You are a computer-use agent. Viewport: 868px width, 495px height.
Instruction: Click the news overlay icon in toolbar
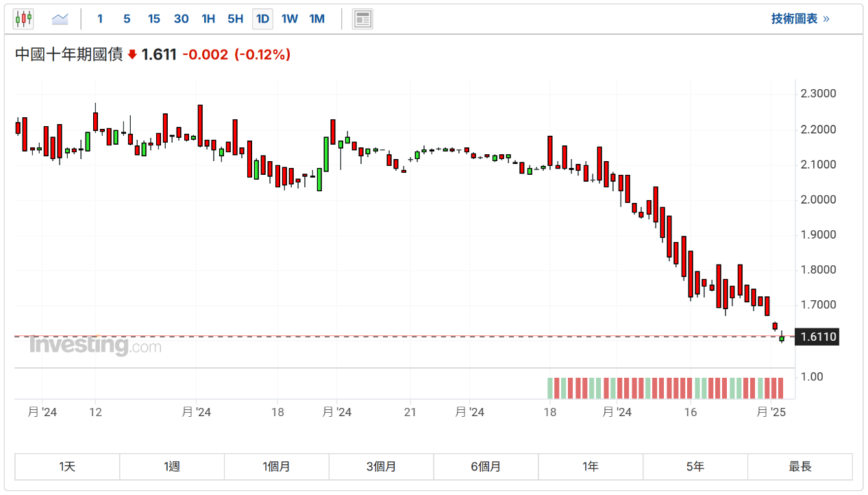coord(362,19)
